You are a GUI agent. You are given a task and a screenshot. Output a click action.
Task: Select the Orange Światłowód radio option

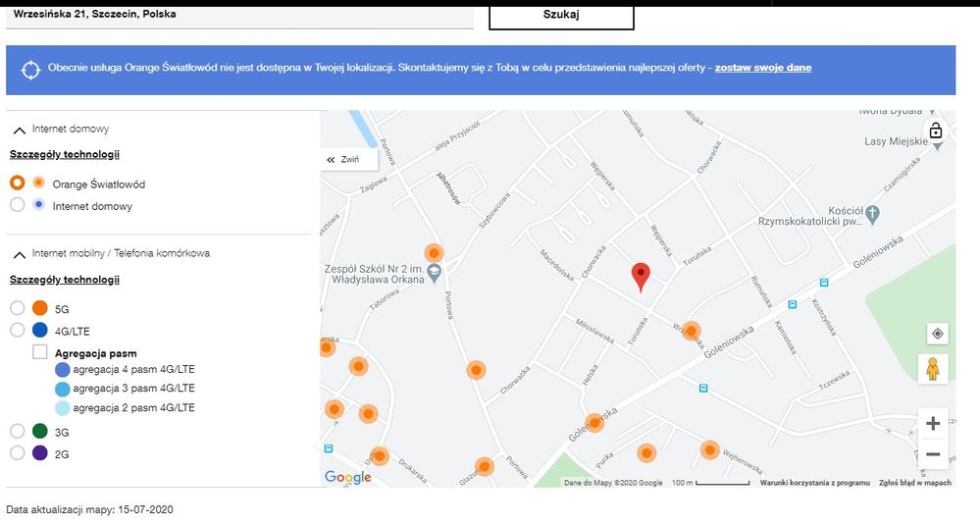(x=17, y=184)
